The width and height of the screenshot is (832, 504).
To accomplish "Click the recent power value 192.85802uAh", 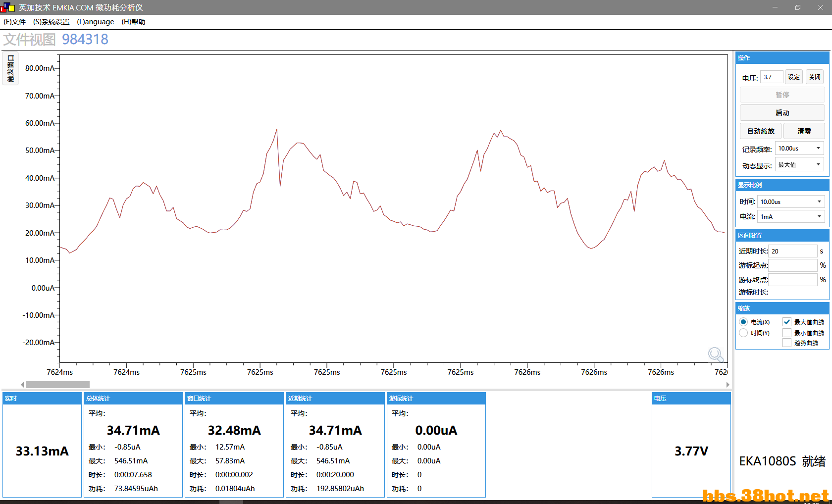I will click(340, 489).
